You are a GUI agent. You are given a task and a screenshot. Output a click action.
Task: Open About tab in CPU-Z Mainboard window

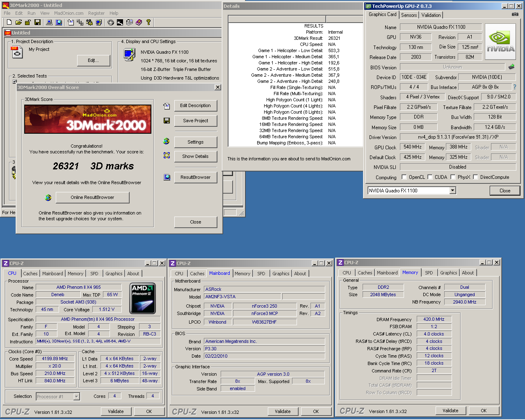click(x=300, y=274)
